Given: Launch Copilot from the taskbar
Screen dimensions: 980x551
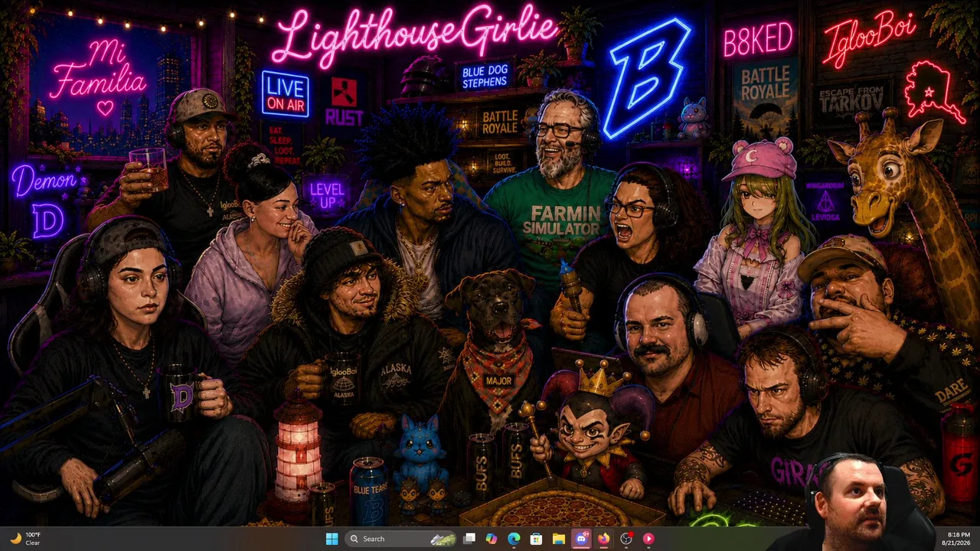Looking at the screenshot, I should coord(492,539).
